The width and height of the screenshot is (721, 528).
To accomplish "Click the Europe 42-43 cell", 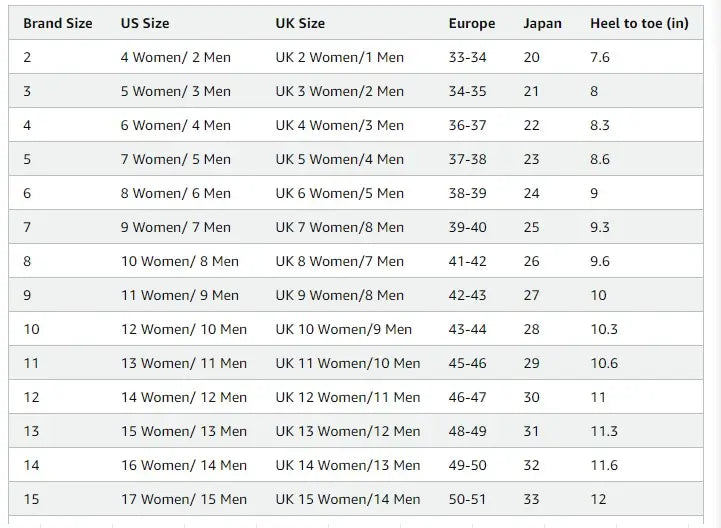I will click(x=468, y=295).
